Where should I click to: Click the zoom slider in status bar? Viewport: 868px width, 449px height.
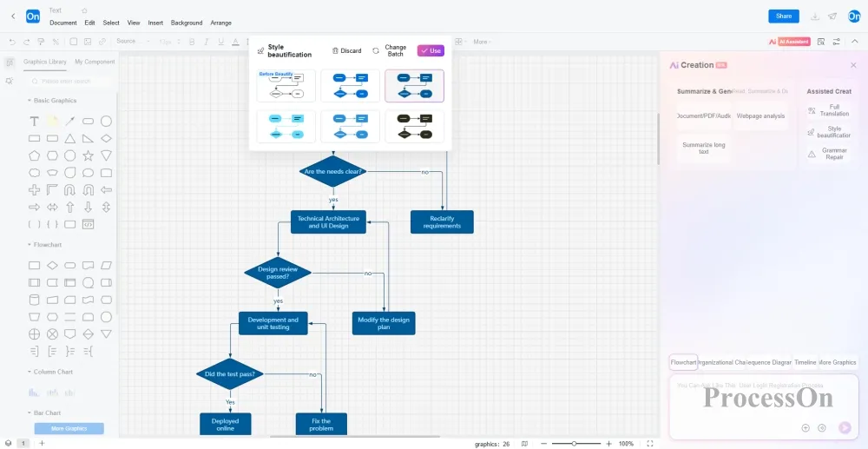tap(574, 443)
